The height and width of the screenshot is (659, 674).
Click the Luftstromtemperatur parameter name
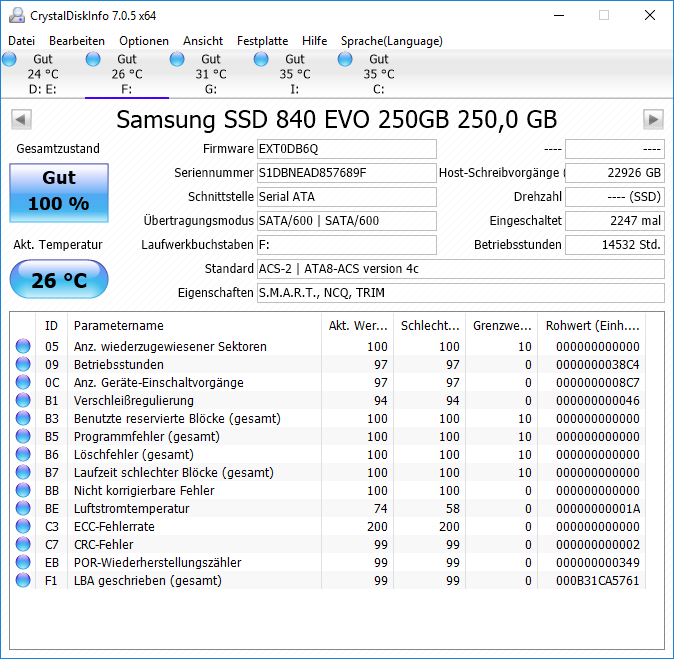point(132,509)
